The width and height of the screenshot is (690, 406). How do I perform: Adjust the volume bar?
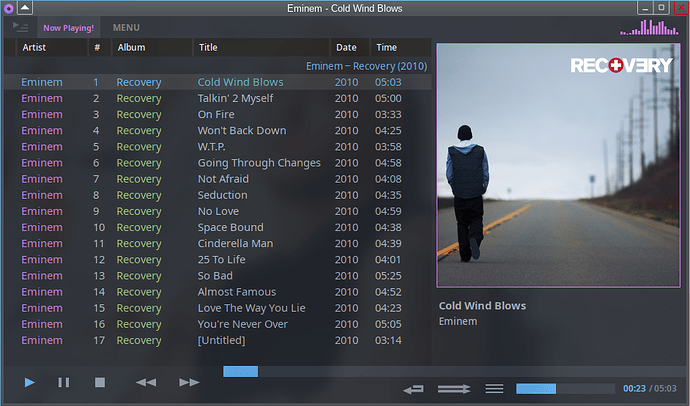click(565, 389)
